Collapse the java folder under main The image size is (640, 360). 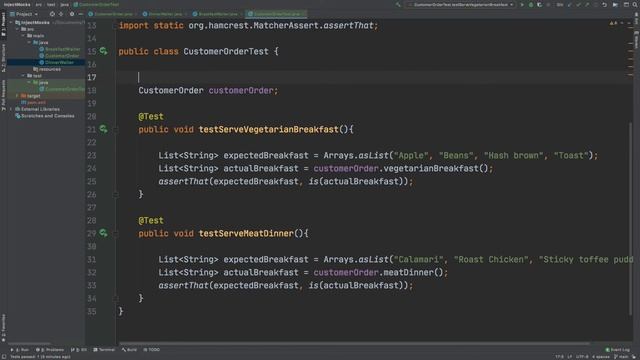coord(29,42)
